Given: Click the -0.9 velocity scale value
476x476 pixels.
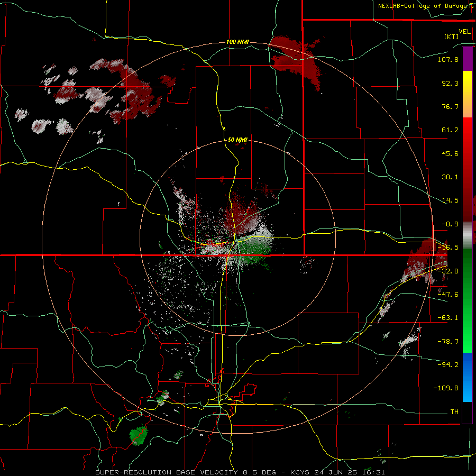Looking at the screenshot, I should (450, 224).
